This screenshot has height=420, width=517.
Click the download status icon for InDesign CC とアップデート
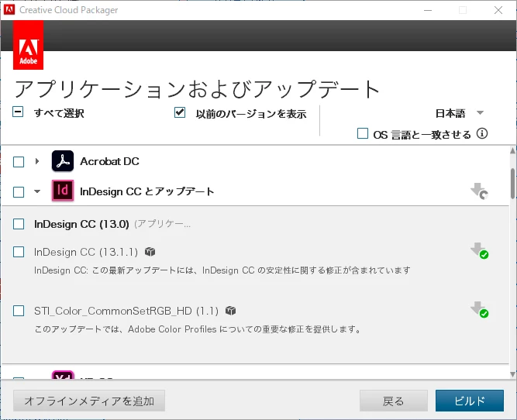point(480,191)
